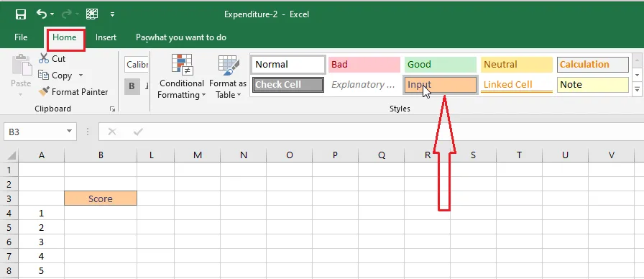Image resolution: width=644 pixels, height=279 pixels.
Task: Open the Format as Table menu
Action: pyautogui.click(x=228, y=77)
